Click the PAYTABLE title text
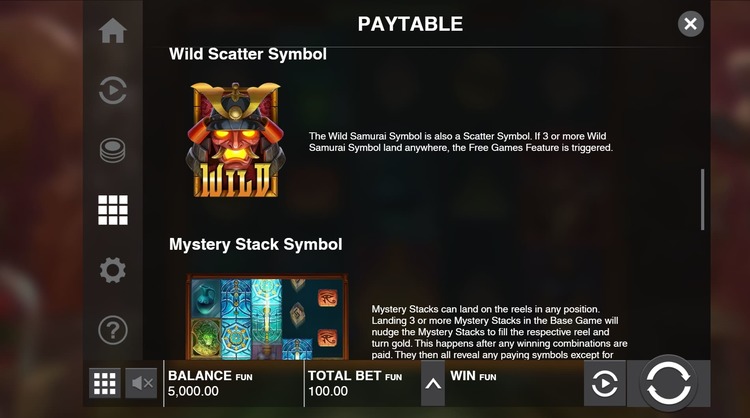Screen dimensions: 750x418 410,24
